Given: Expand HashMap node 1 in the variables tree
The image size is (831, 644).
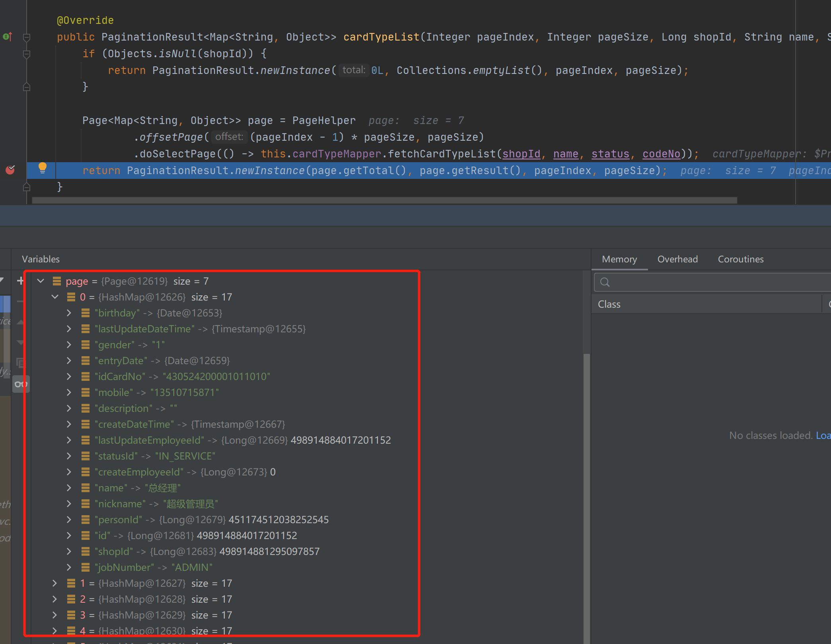Looking at the screenshot, I should click(54, 583).
